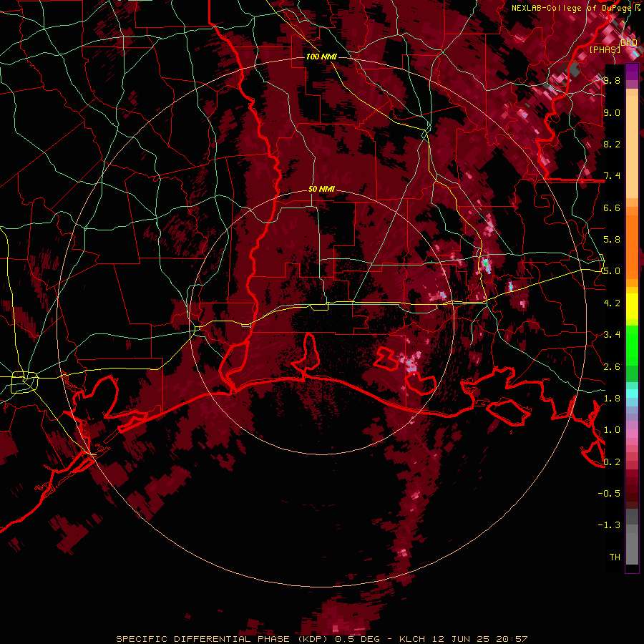Click the 5.0 value on the color scale
Screen dimensions: 644x644
[612, 271]
